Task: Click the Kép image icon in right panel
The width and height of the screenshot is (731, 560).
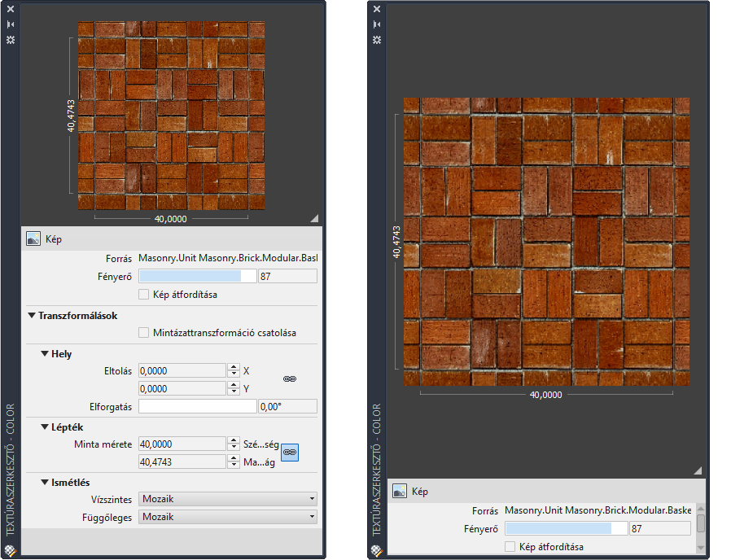Action: coord(400,492)
